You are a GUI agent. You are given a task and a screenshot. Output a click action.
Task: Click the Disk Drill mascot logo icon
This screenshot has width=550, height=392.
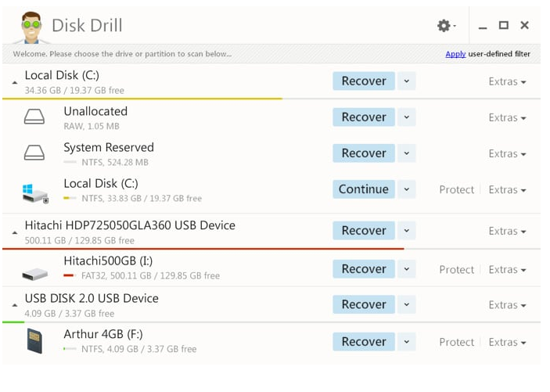30,27
